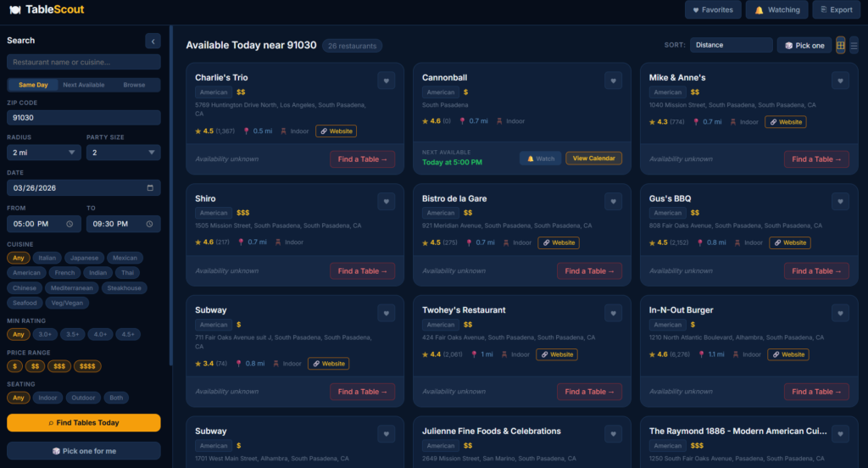Open the date picker calendar icon
868x468 pixels.
[150, 188]
